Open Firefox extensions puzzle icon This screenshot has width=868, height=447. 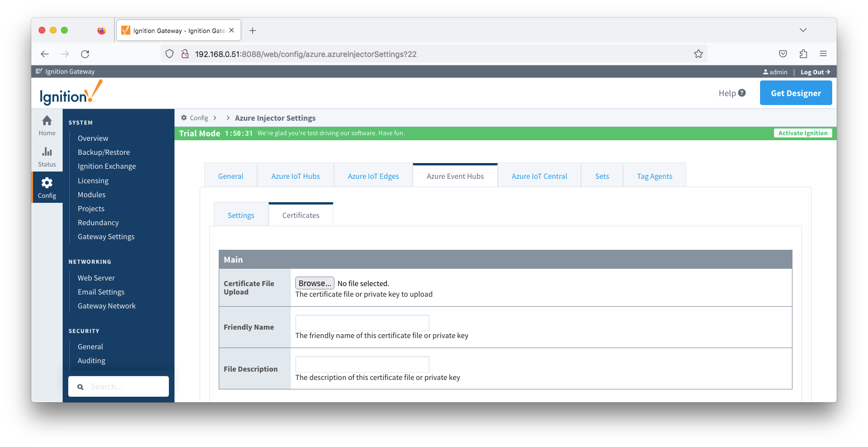(x=803, y=54)
